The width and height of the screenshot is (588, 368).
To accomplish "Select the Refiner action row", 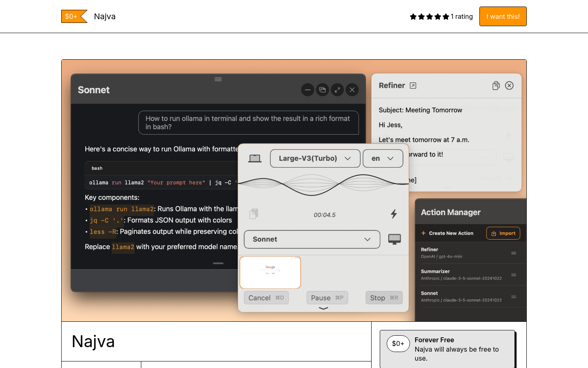I will (x=470, y=253).
